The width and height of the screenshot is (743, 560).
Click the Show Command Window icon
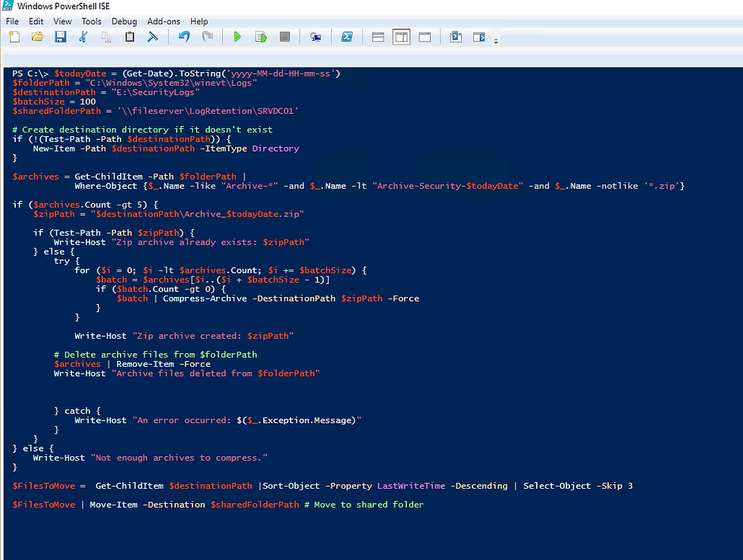[x=456, y=37]
